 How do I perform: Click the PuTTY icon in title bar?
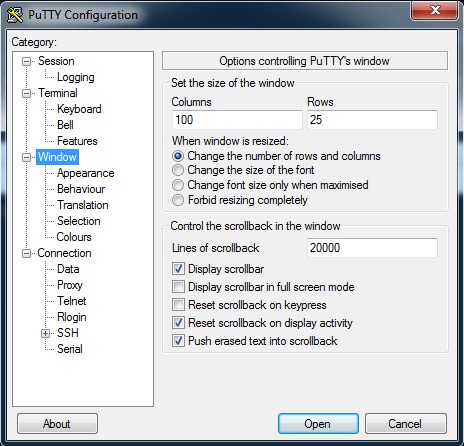click(15, 15)
